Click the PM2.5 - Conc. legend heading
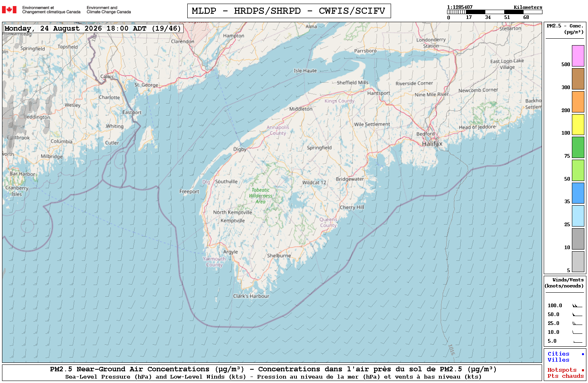The height and width of the screenshot is (383, 588). 565,29
